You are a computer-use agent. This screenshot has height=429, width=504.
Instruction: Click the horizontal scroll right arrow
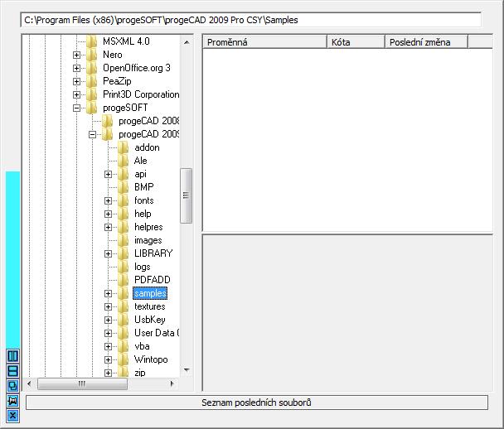(x=172, y=383)
